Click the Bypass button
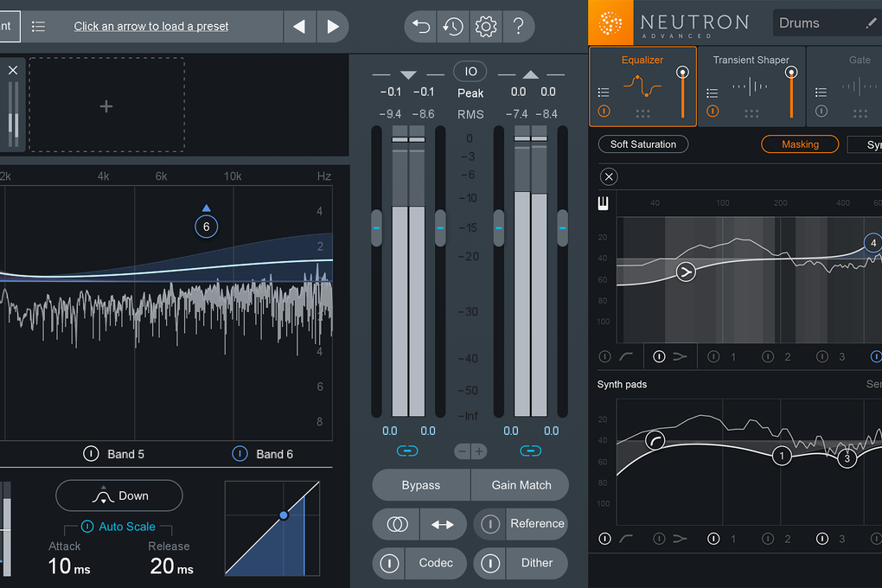 click(x=421, y=485)
